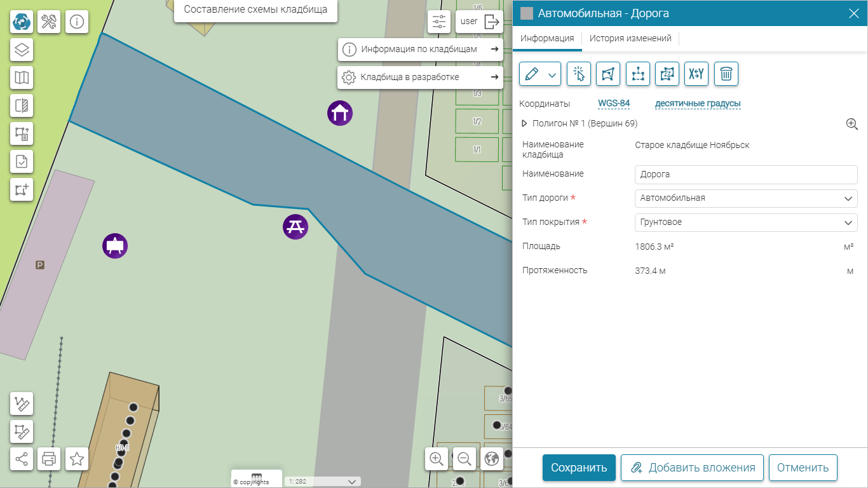Delete object with trash icon
This screenshot has width=868, height=488.
[726, 74]
